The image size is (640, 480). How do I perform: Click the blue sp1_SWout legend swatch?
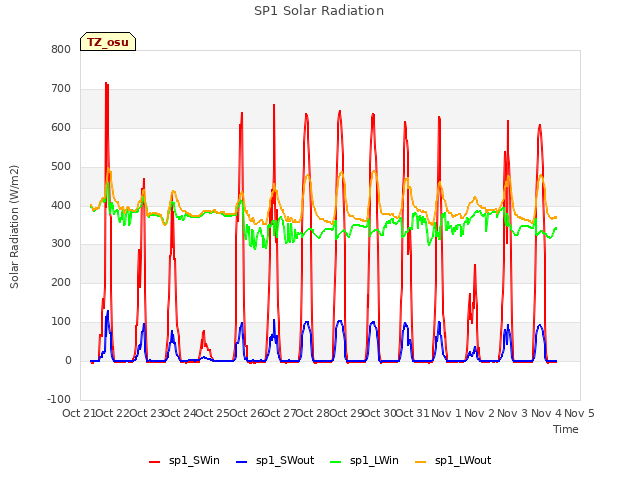pyautogui.click(x=242, y=462)
